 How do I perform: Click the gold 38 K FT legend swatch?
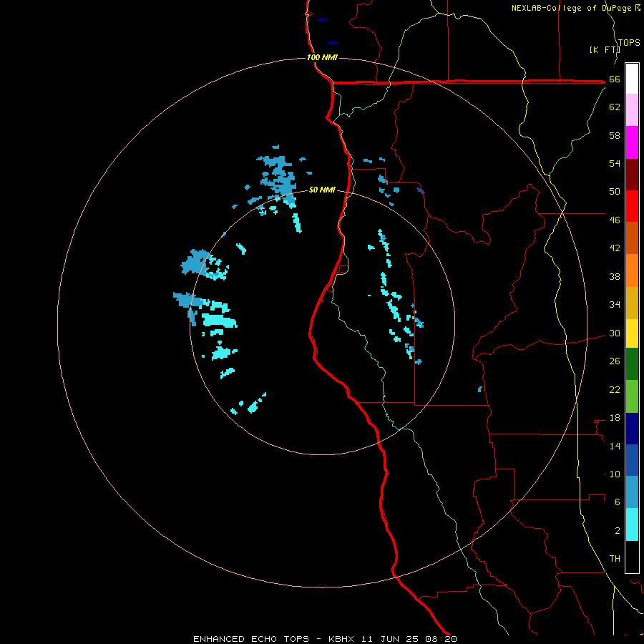point(632,303)
